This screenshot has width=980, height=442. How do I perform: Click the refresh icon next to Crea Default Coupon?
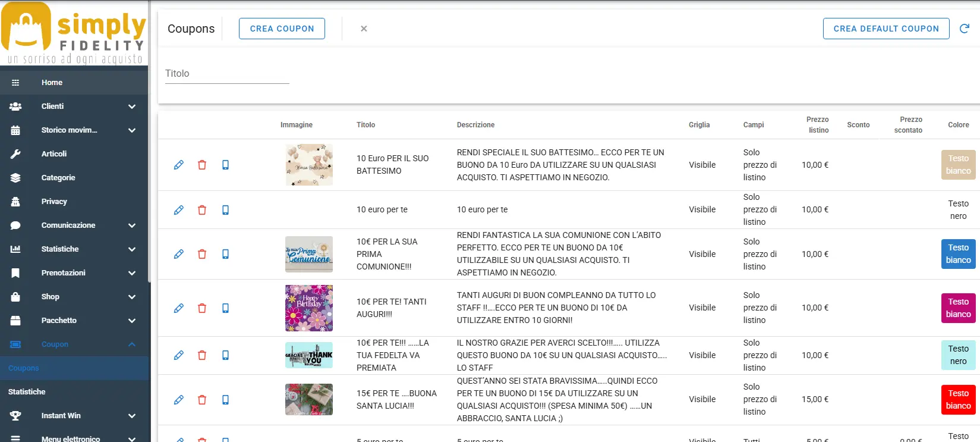(x=965, y=29)
